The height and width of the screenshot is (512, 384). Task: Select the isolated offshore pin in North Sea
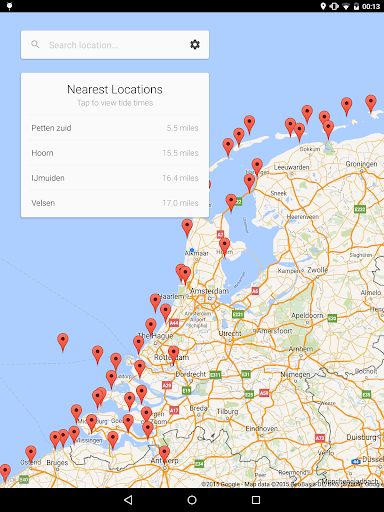click(x=63, y=341)
